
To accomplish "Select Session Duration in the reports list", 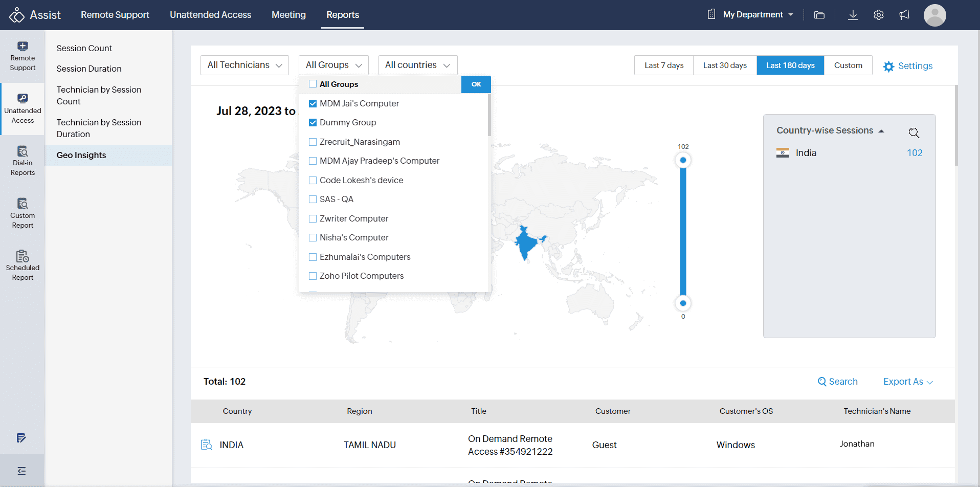I will coord(89,69).
